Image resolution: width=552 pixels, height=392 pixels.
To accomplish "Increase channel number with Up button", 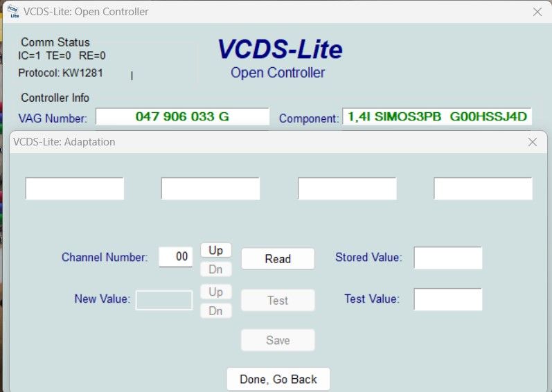I will click(x=216, y=250).
